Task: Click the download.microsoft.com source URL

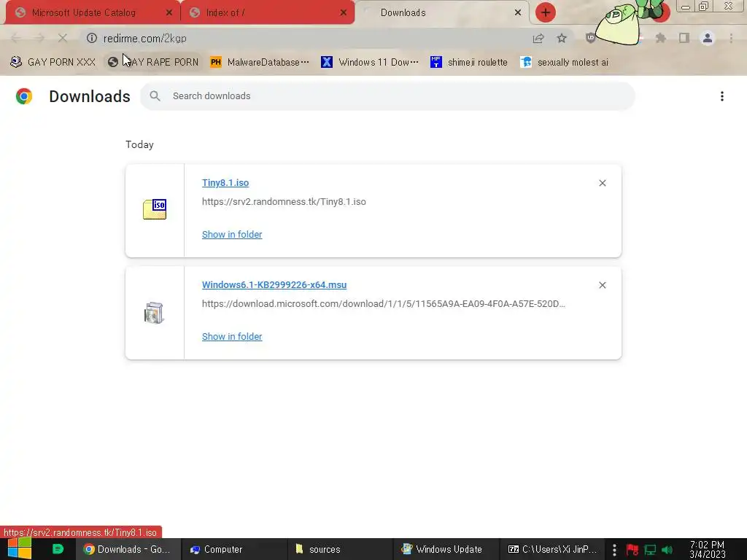Action: 384,304
